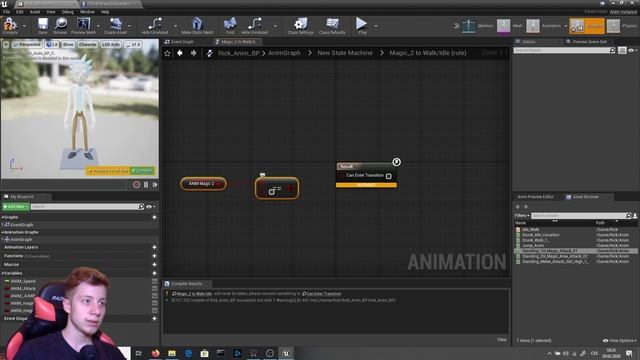Open the Preview Mesh dropdown arrow
Viewport: 640px width, 360px height.
(98, 26)
